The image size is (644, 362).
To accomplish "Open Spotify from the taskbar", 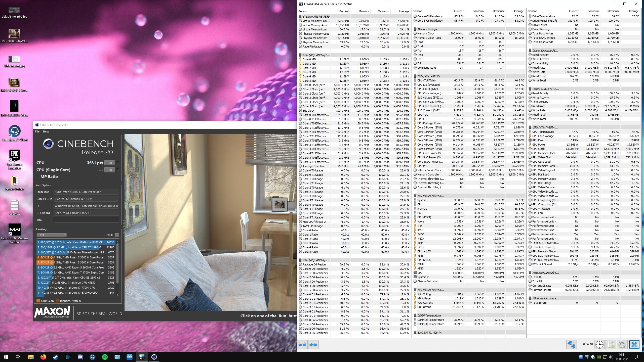I will pyautogui.click(x=105, y=357).
